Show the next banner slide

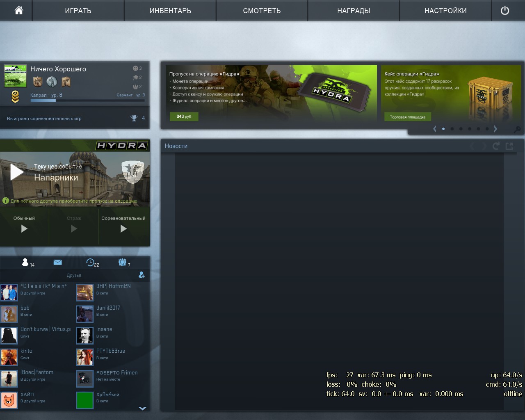pyautogui.click(x=495, y=129)
